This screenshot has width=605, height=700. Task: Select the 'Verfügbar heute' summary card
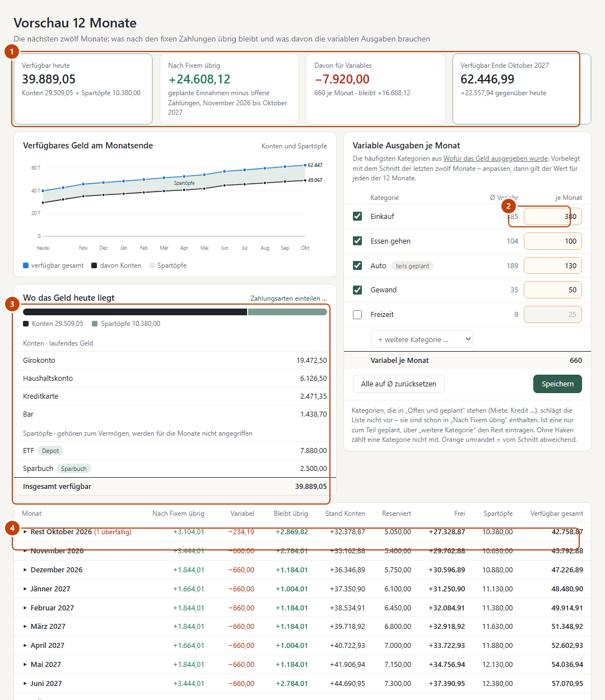coord(83,89)
